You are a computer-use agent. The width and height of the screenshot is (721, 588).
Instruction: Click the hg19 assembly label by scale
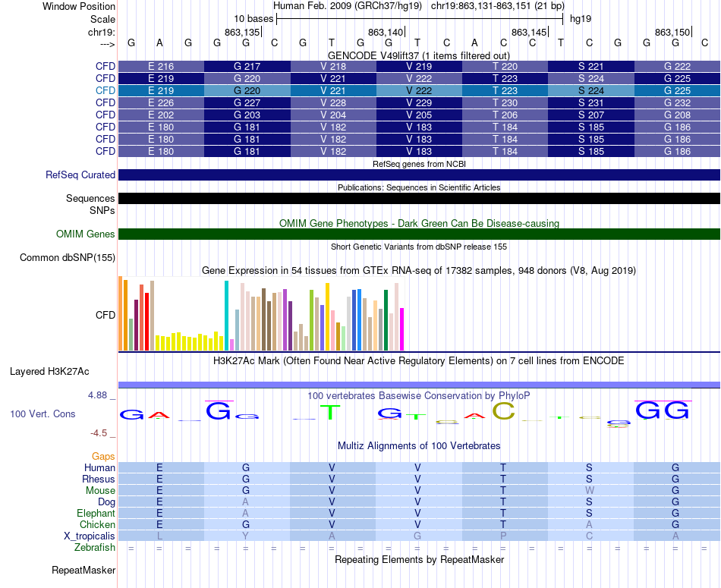581,19
